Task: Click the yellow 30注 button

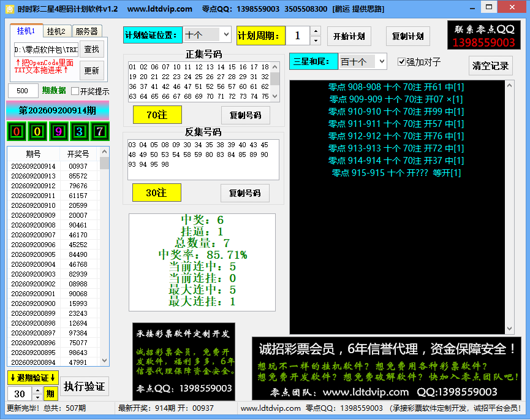Action: tap(156, 193)
